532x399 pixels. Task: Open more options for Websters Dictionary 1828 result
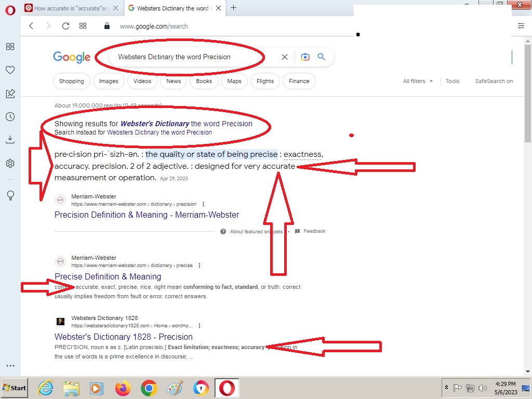[x=199, y=326]
